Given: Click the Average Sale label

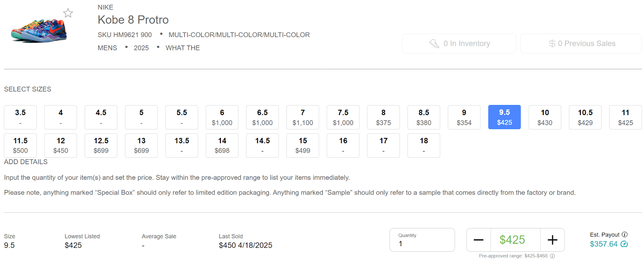Looking at the screenshot, I should tap(159, 236).
